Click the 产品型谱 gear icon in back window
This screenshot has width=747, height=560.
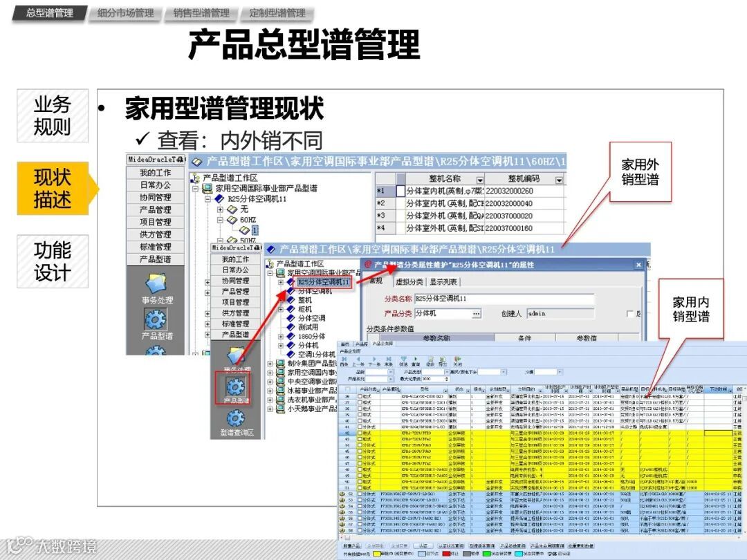pos(156,319)
